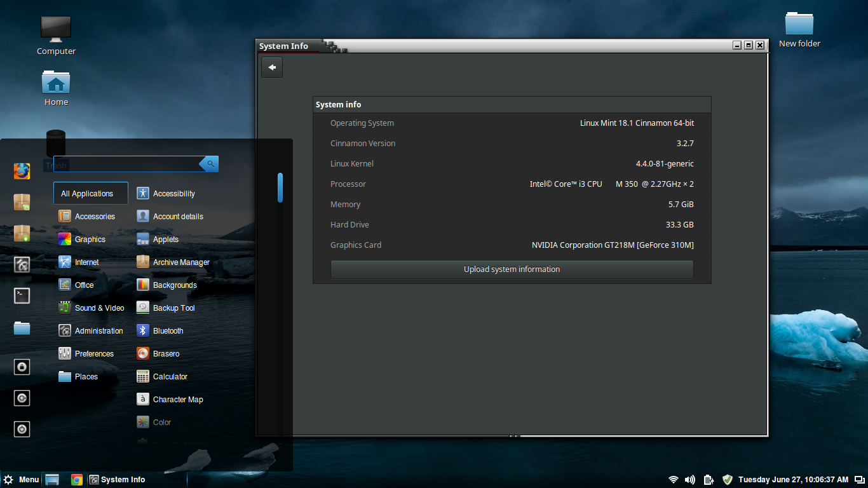868x488 pixels.
Task: Open Files folder icon in menu favorites
Action: 22,328
